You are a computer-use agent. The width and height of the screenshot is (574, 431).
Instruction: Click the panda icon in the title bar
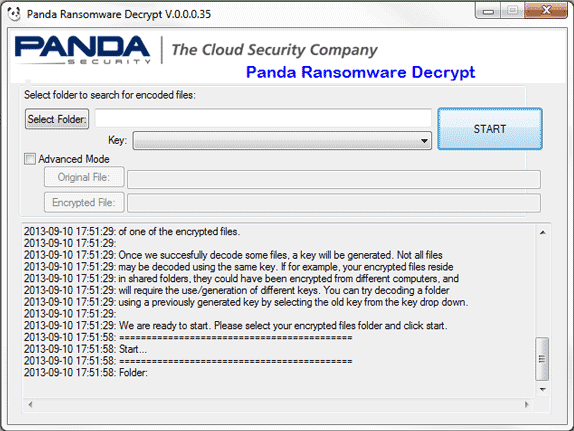click(14, 14)
